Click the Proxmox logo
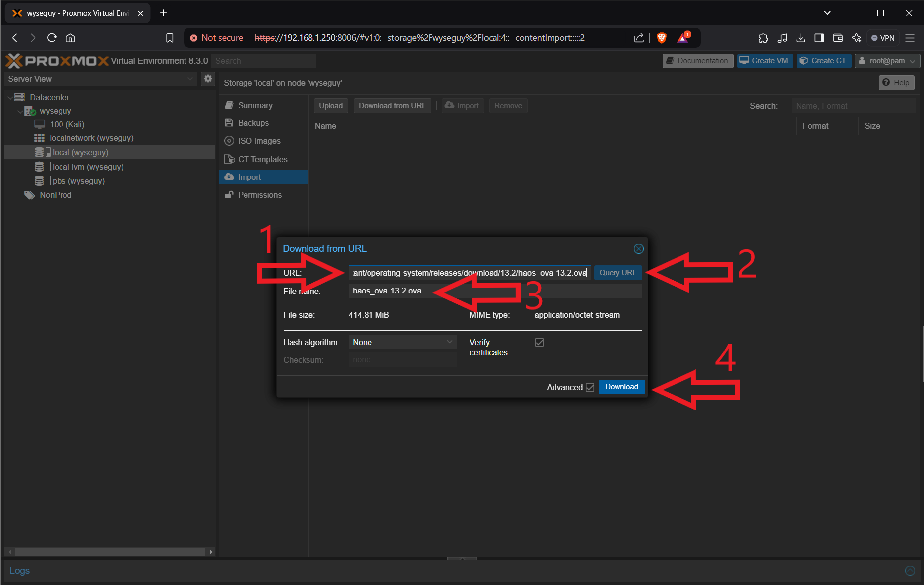The height and width of the screenshot is (585, 924). [x=57, y=61]
